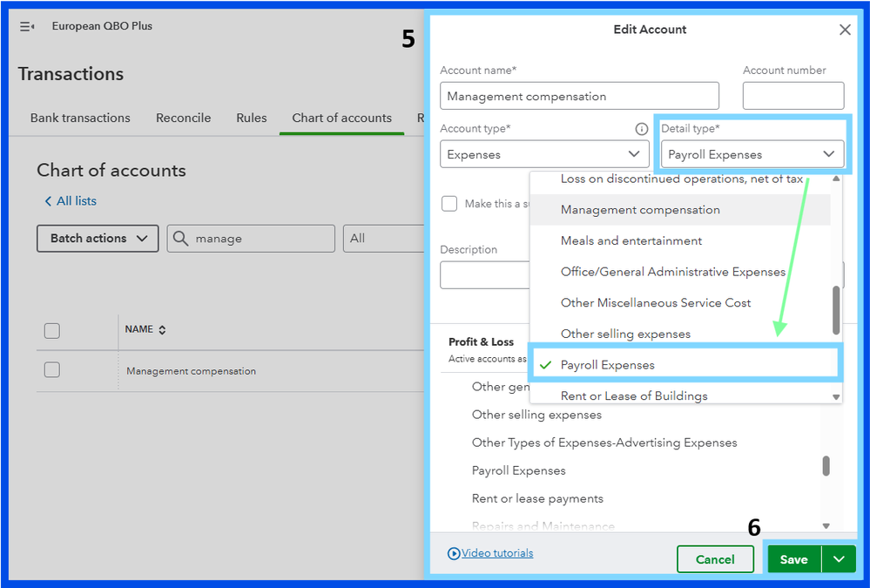The height and width of the screenshot is (588, 870).
Task: Switch to Bank transactions tab
Action: [x=80, y=118]
